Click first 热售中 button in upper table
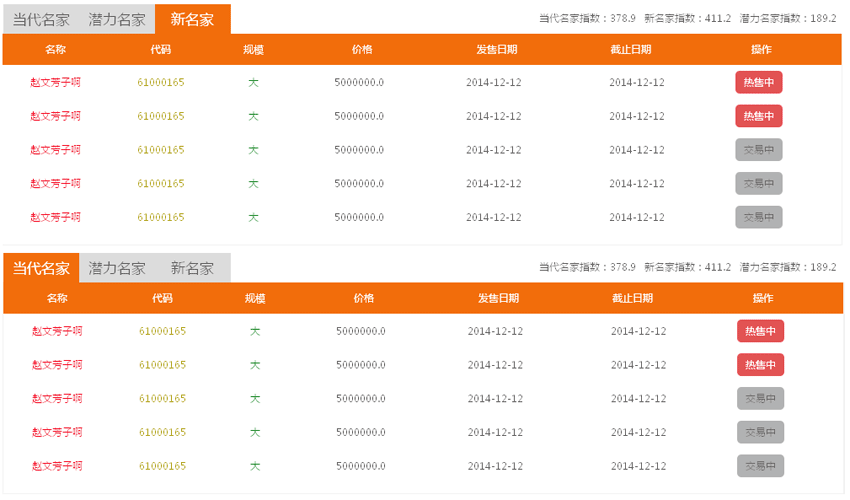Screen dimensions: 850x500 (758, 82)
